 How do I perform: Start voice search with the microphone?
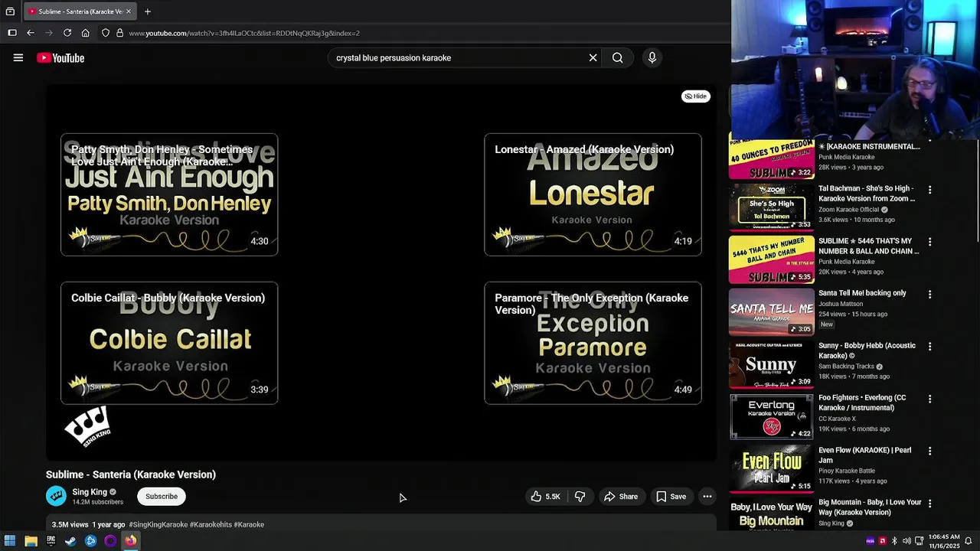tap(652, 57)
